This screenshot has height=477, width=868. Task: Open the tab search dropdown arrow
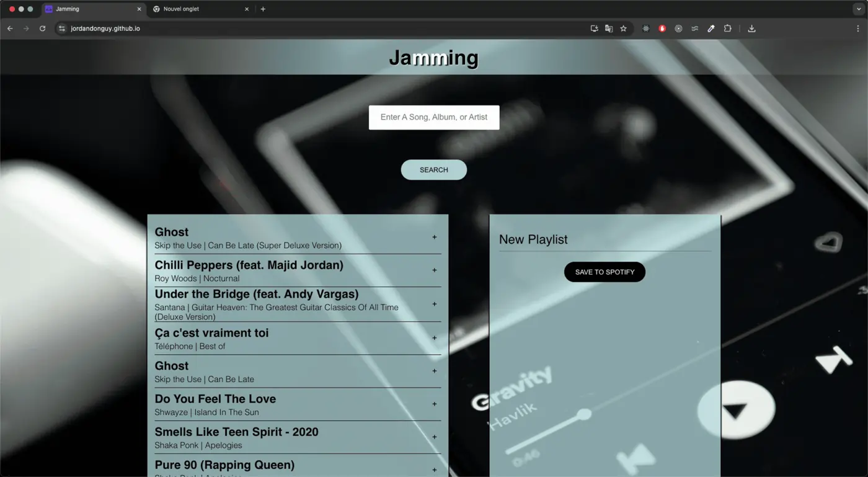(859, 9)
